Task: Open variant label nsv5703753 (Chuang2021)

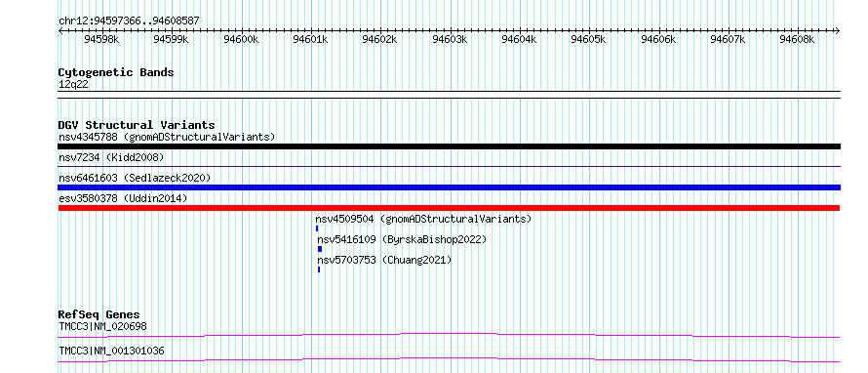Action: (384, 260)
